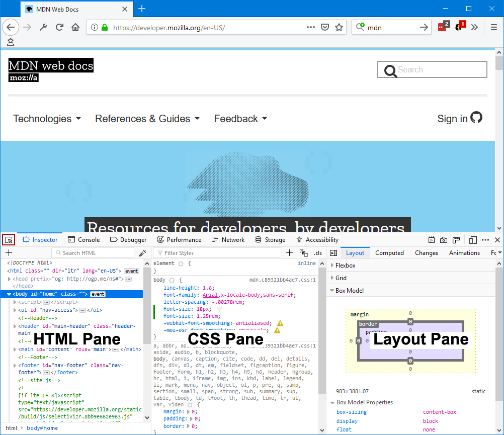
Task: Open the .cls class editor
Action: coord(317,252)
